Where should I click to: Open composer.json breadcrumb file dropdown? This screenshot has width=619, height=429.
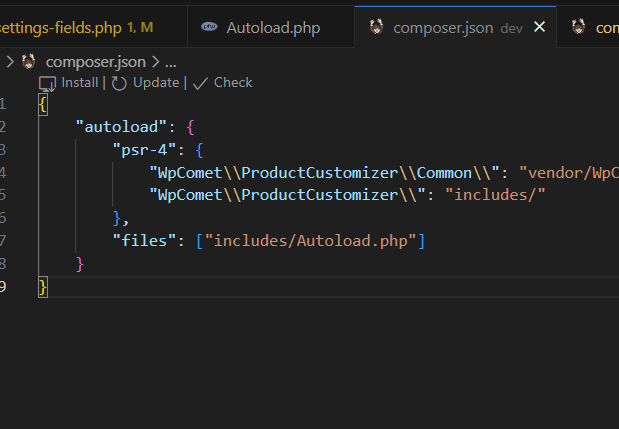point(94,61)
